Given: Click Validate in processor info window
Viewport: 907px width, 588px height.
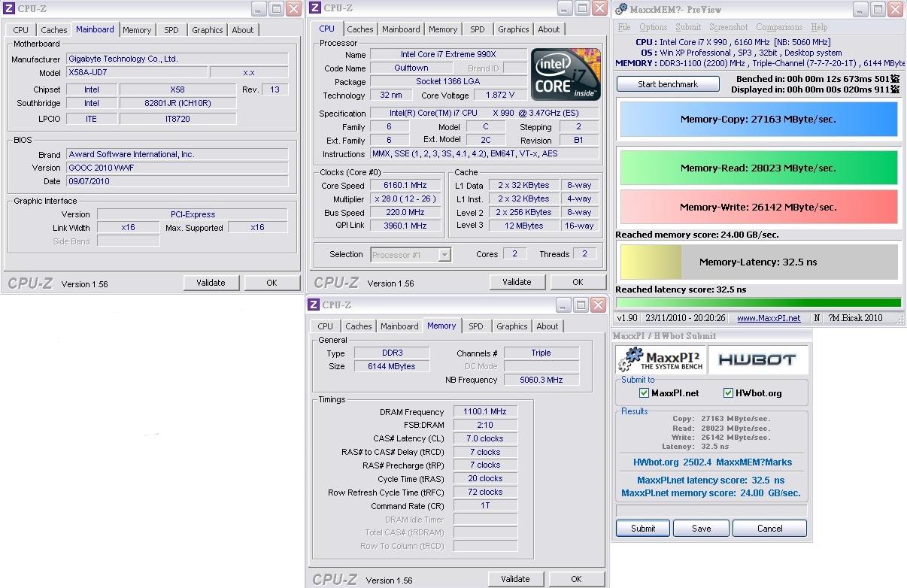Looking at the screenshot, I should (x=517, y=282).
